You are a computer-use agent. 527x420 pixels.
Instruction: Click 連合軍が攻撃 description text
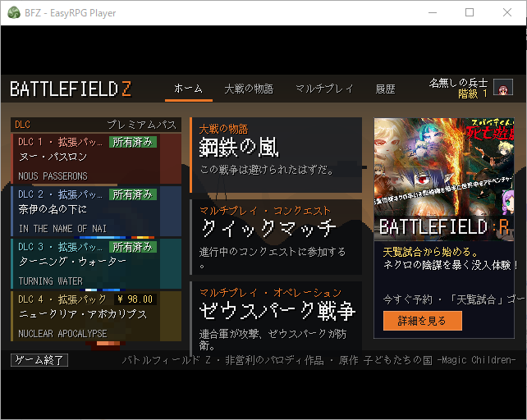tap(273, 340)
